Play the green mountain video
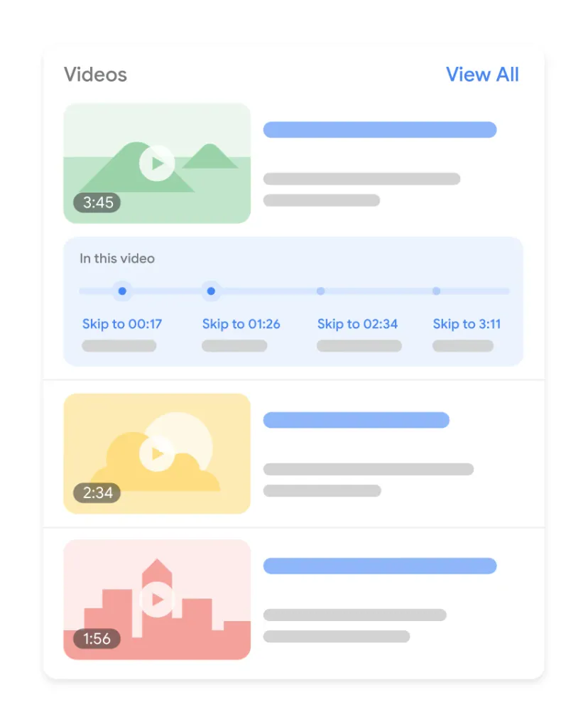This screenshot has width=588, height=722. 157,163
